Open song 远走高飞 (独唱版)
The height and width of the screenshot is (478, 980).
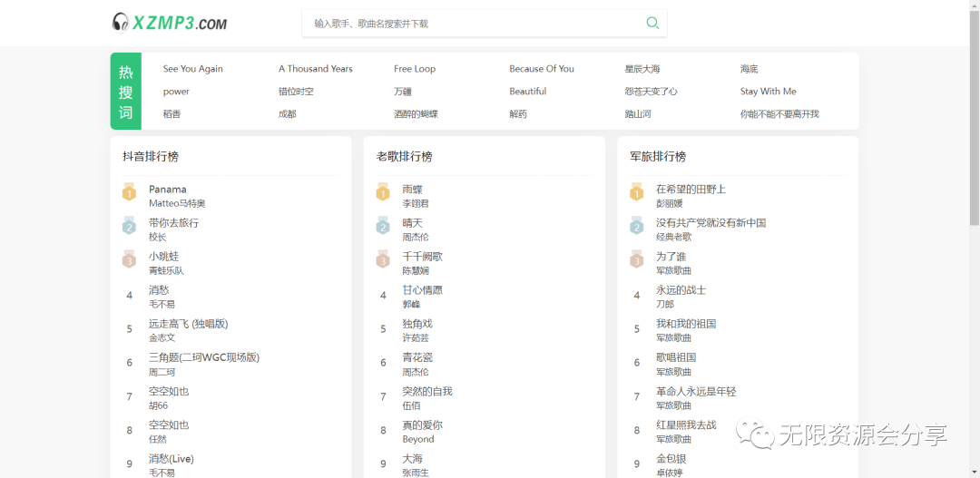188,324
